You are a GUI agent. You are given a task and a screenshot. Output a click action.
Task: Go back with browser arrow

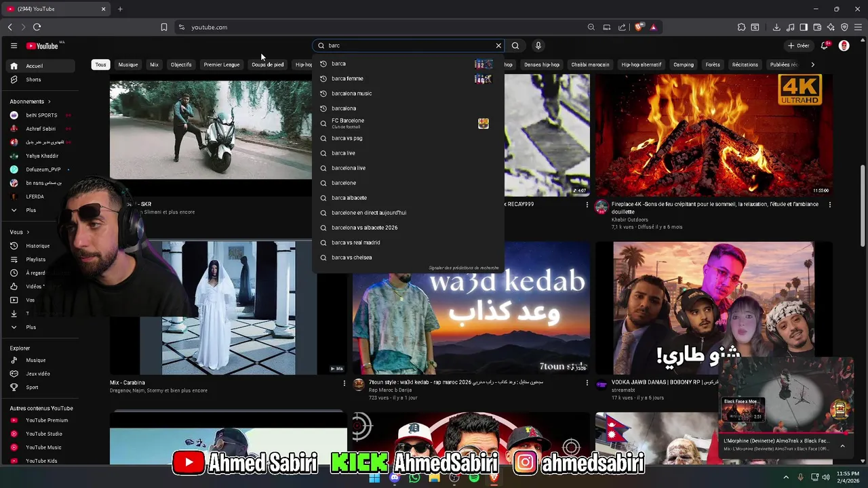point(9,27)
